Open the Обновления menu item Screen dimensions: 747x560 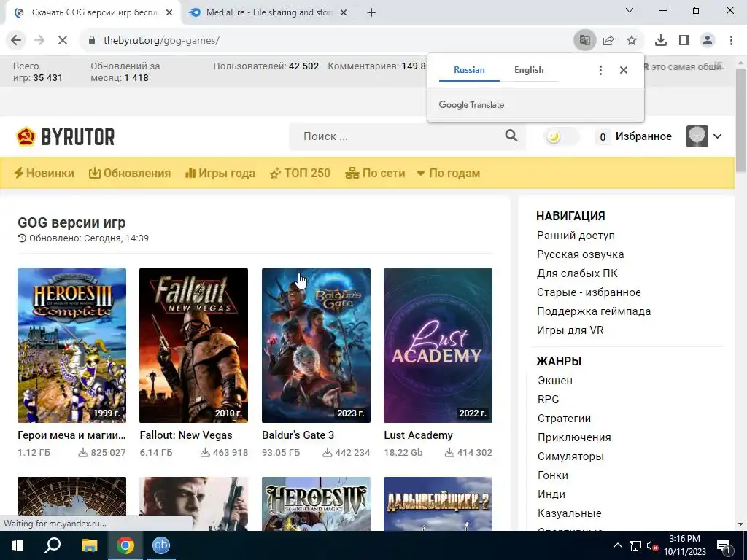(x=130, y=173)
